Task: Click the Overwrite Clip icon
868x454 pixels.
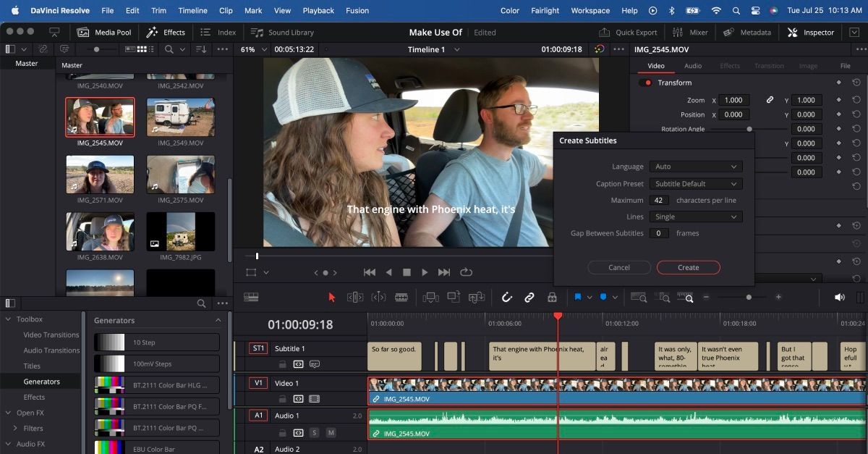Action: click(x=454, y=297)
